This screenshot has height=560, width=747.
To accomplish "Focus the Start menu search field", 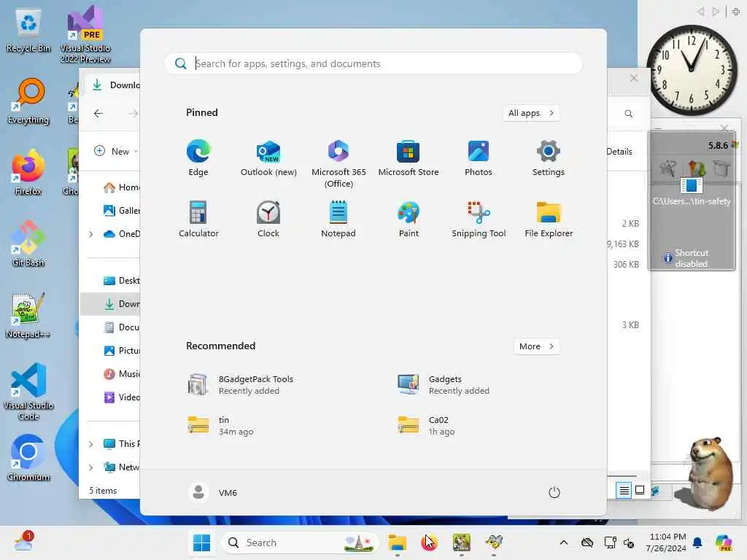I will [373, 63].
